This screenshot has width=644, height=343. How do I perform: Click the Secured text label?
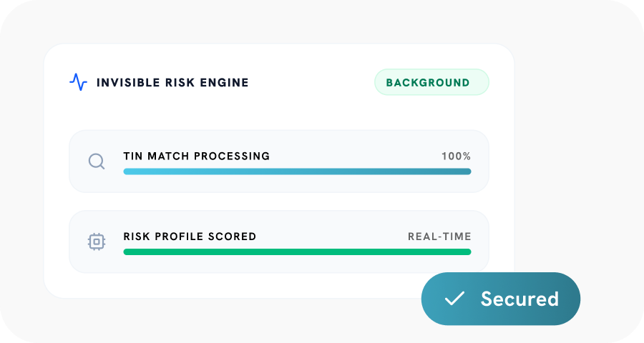coord(519,299)
